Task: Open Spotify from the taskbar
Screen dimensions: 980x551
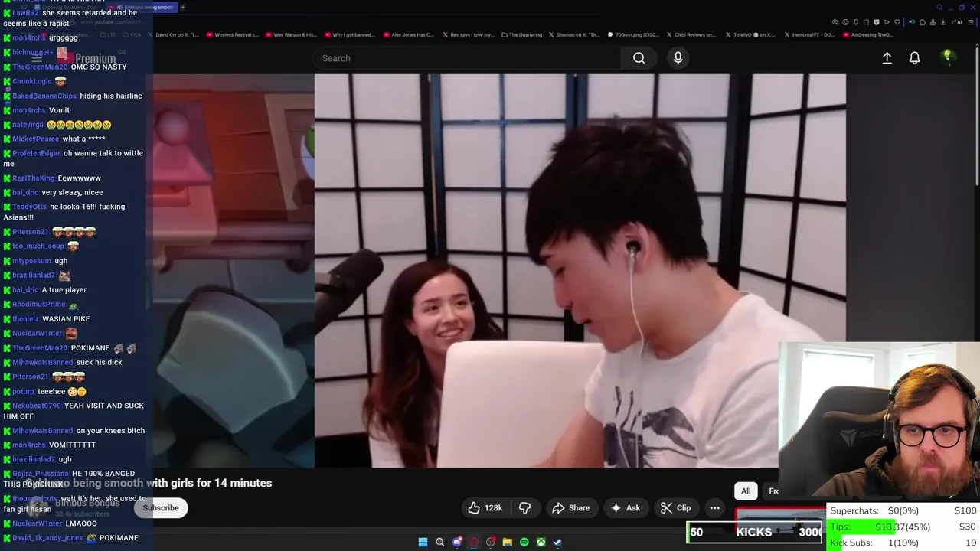Action: coord(524,542)
